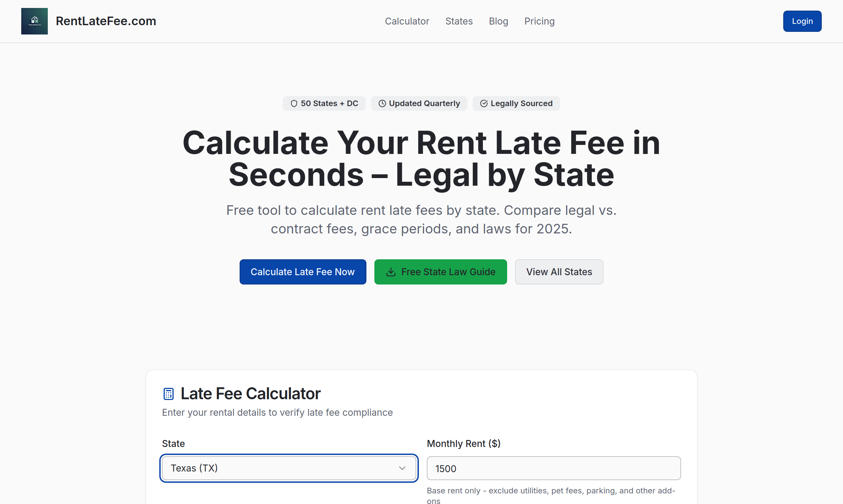Select the Monthly Rent input showing 1500
This screenshot has height=504, width=843.
(x=553, y=468)
